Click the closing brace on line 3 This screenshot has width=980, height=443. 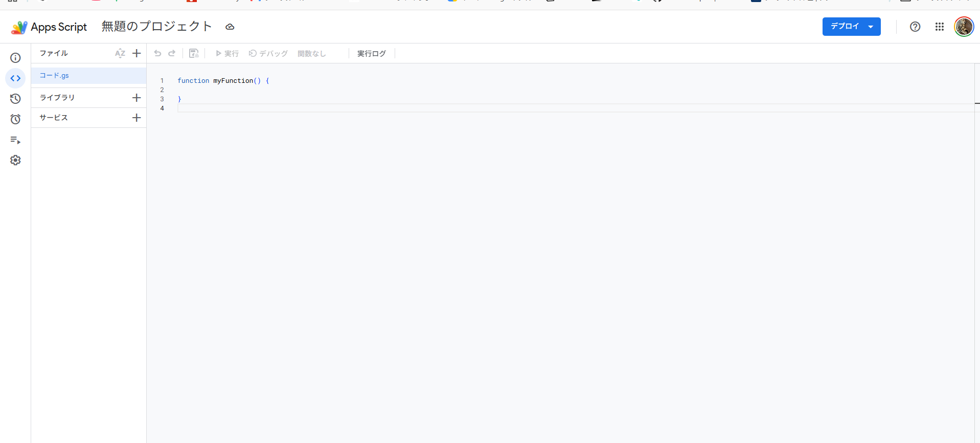[179, 99]
